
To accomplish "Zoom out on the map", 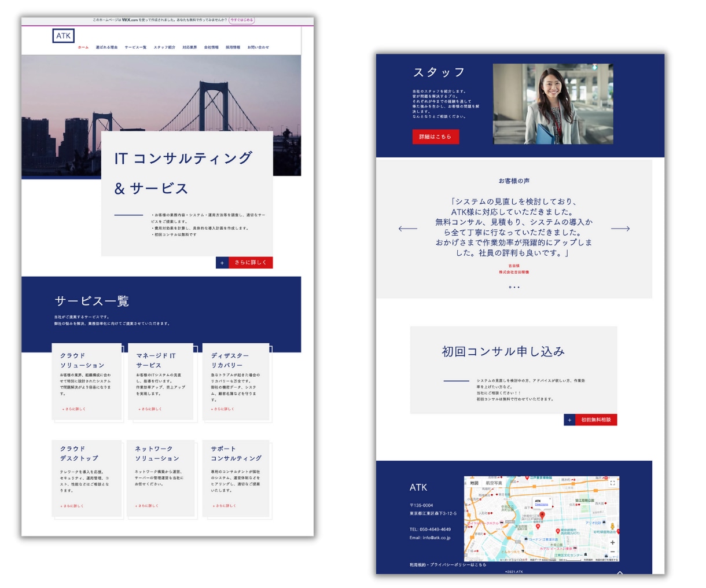I will click(612, 552).
